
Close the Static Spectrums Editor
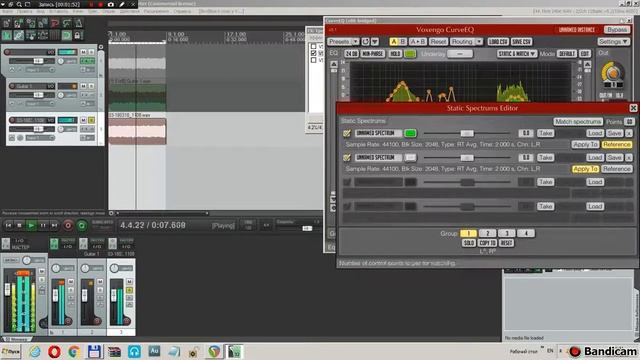(633, 108)
